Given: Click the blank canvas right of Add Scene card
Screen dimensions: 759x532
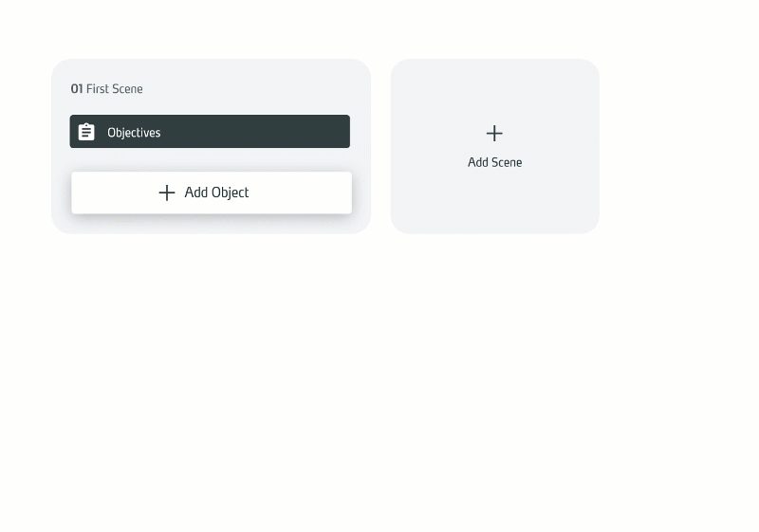Looking at the screenshot, I should coord(677,147).
